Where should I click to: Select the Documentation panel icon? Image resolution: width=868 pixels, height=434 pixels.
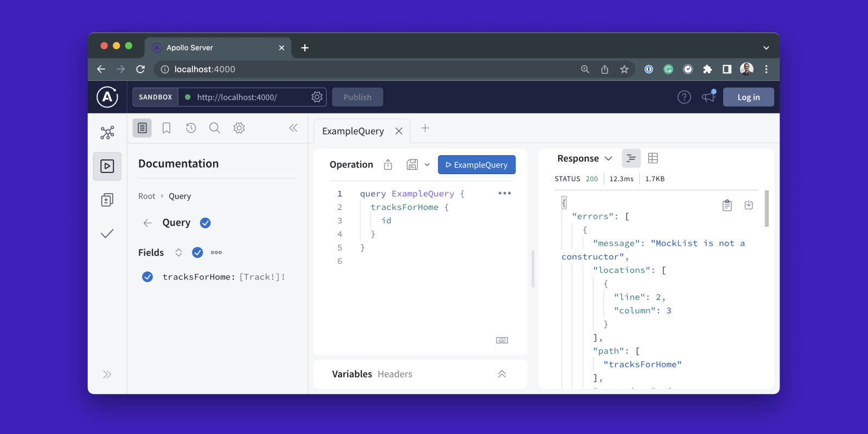142,128
